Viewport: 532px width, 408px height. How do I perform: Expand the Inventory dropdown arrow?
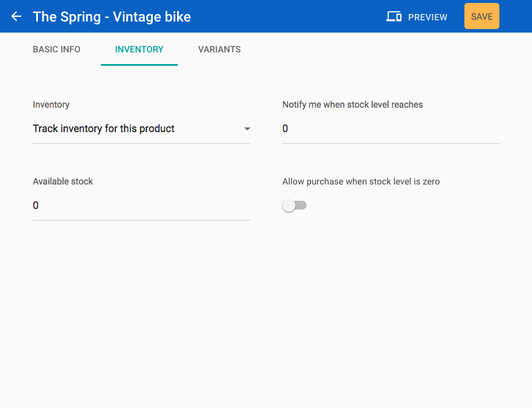[x=247, y=129]
